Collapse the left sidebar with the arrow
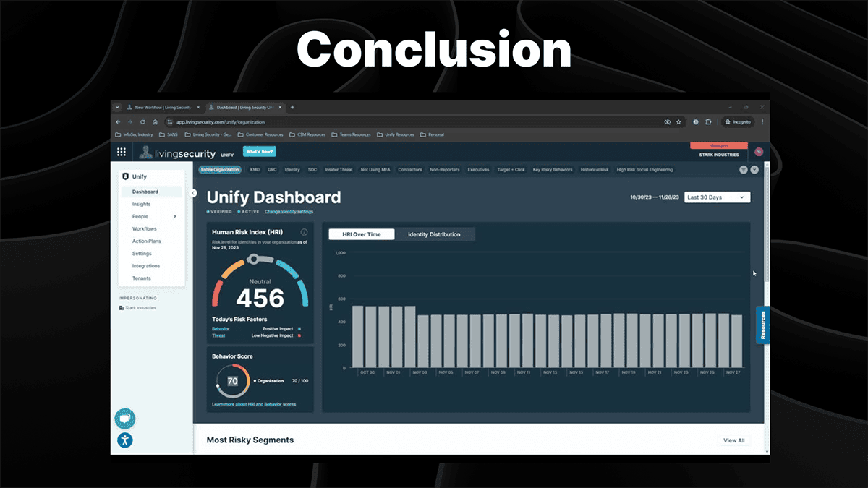Image resolution: width=868 pixels, height=488 pixels. pyautogui.click(x=193, y=193)
